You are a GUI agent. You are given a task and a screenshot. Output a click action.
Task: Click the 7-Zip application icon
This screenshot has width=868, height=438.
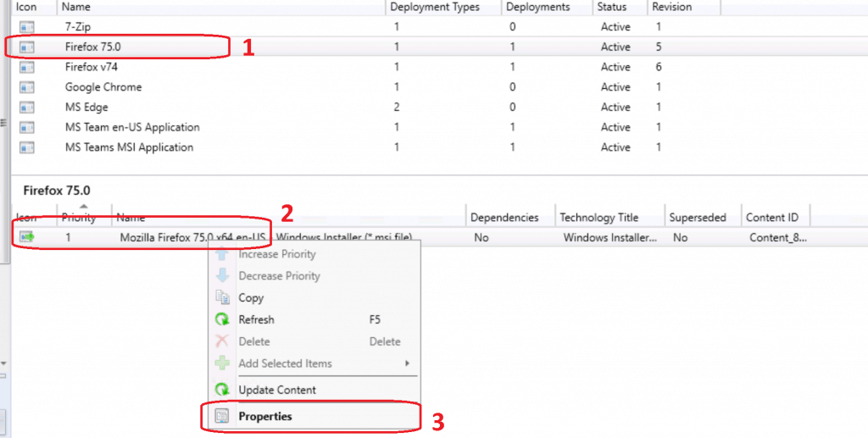(x=26, y=26)
